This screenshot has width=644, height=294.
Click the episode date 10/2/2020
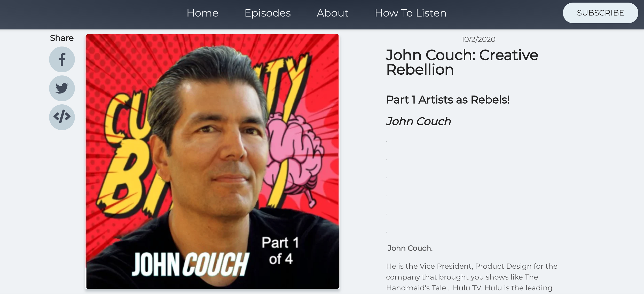pyautogui.click(x=478, y=39)
